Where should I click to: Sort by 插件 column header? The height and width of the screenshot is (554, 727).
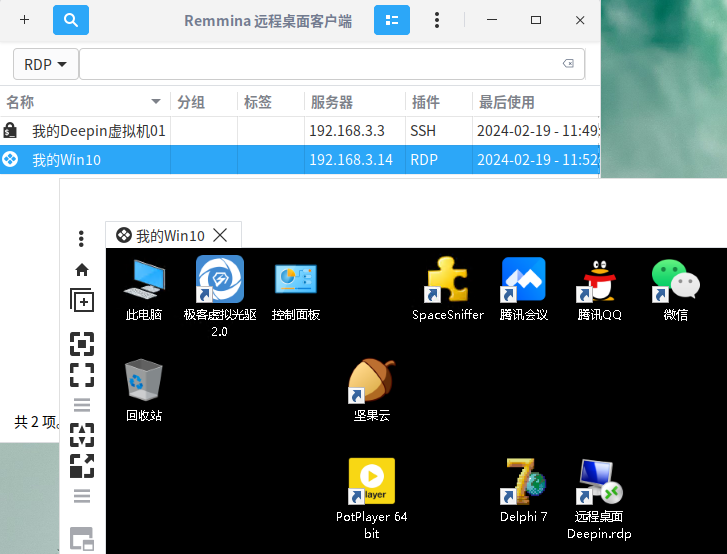(x=439, y=102)
